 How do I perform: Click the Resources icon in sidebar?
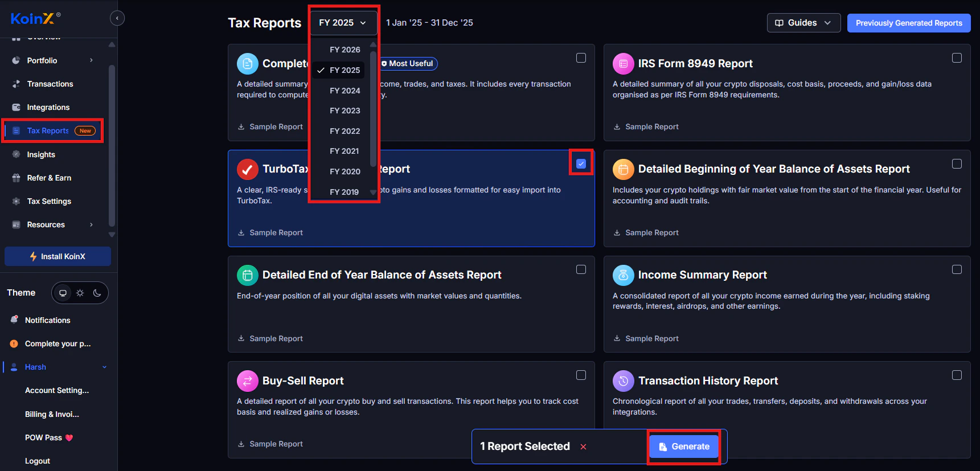[16, 224]
